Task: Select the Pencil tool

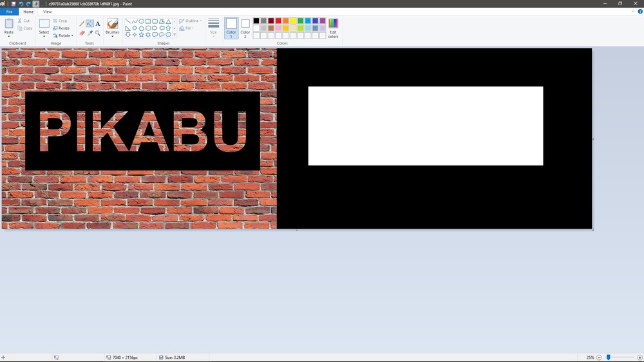Action: coord(82,24)
